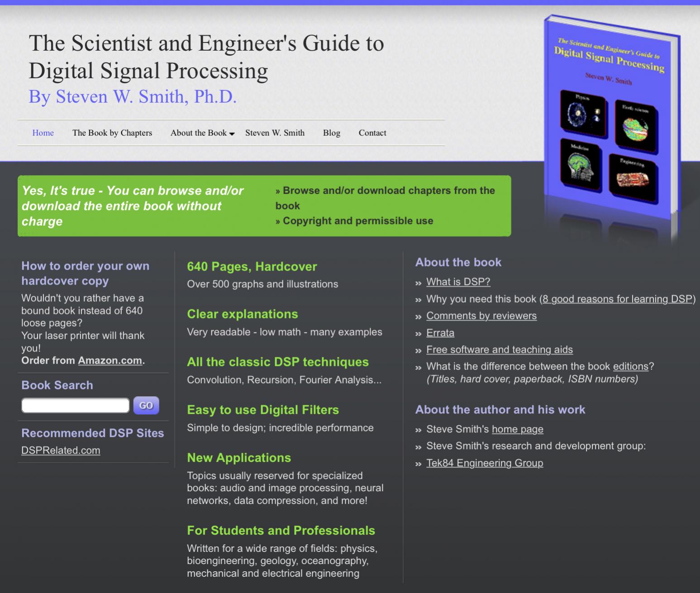The image size is (700, 593).
Task: Open the Contact page
Action: [372, 133]
